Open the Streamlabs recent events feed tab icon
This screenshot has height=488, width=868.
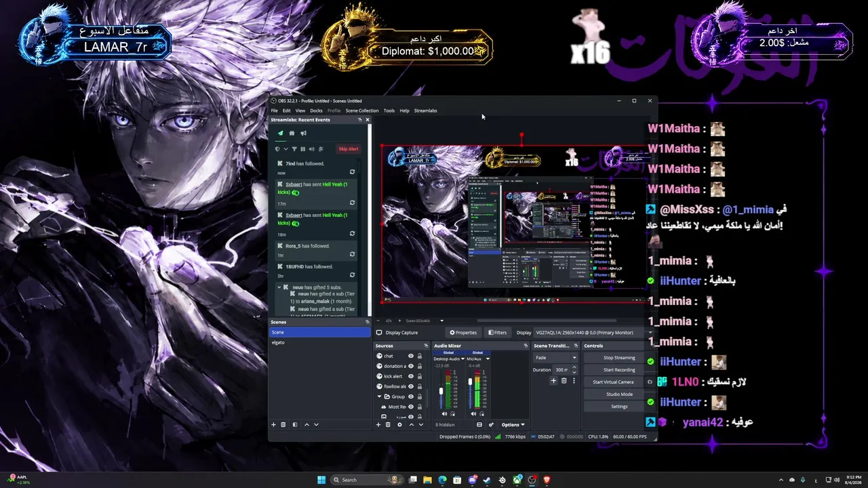pos(281,133)
